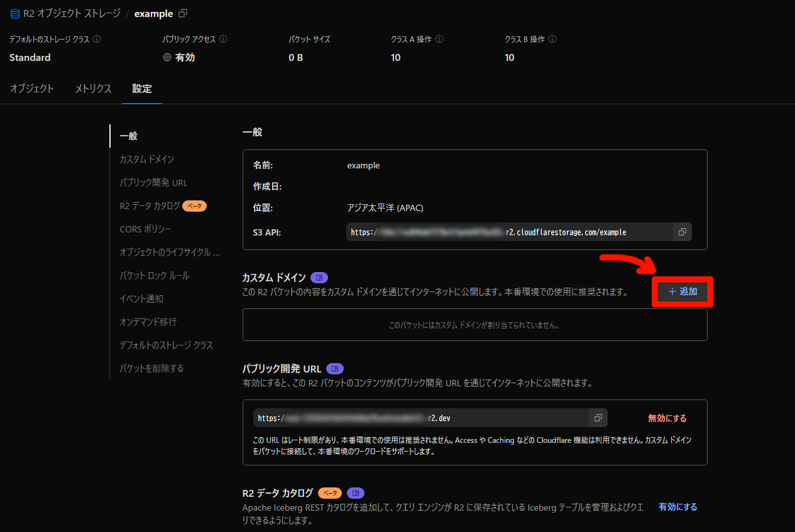Go to イベント通知 section

click(141, 298)
